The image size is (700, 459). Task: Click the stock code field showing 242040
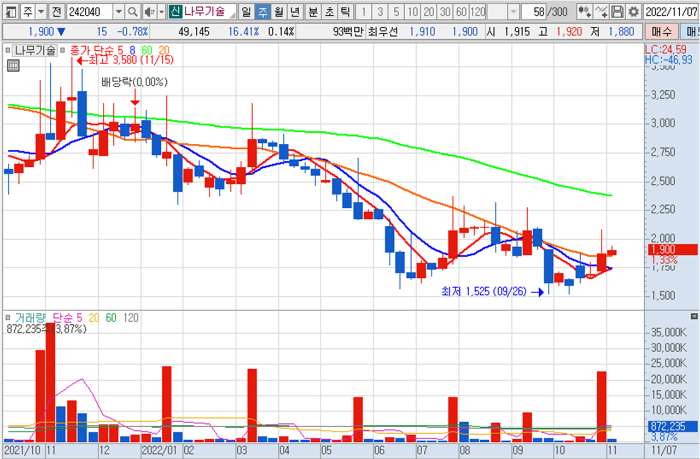90,12
